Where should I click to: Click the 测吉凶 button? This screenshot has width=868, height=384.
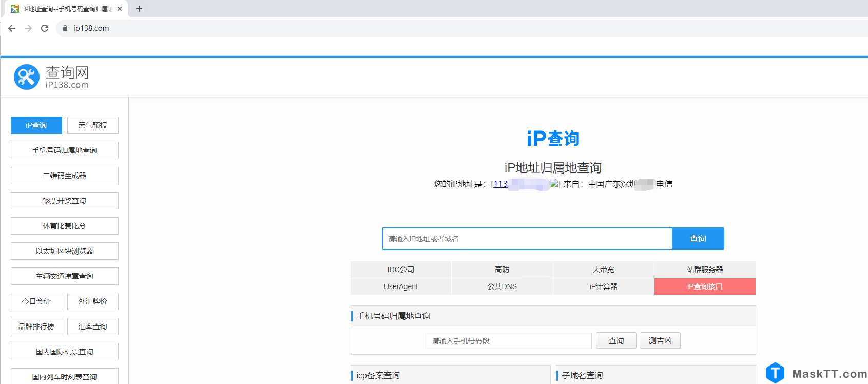pyautogui.click(x=660, y=341)
